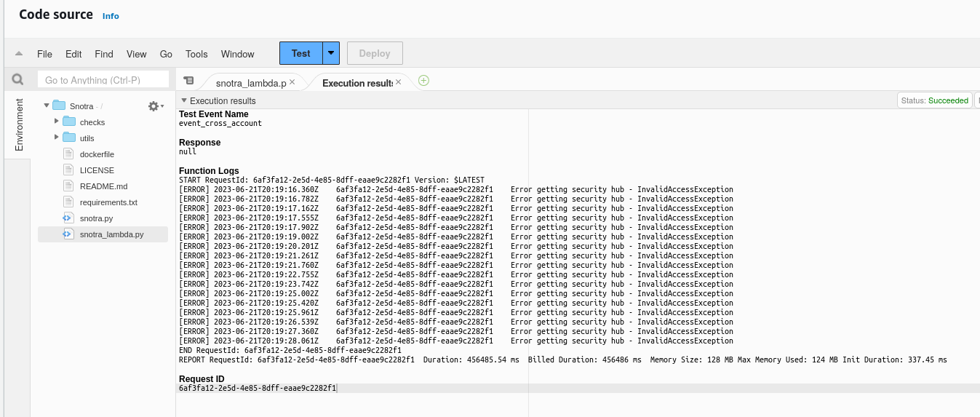980x417 pixels.
Task: Toggle the Environment side panel tab
Action: [19, 124]
